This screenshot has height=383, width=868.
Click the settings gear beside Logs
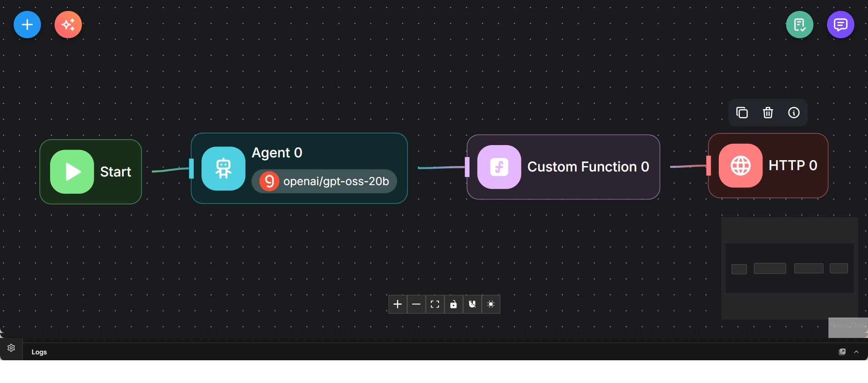coord(11,348)
